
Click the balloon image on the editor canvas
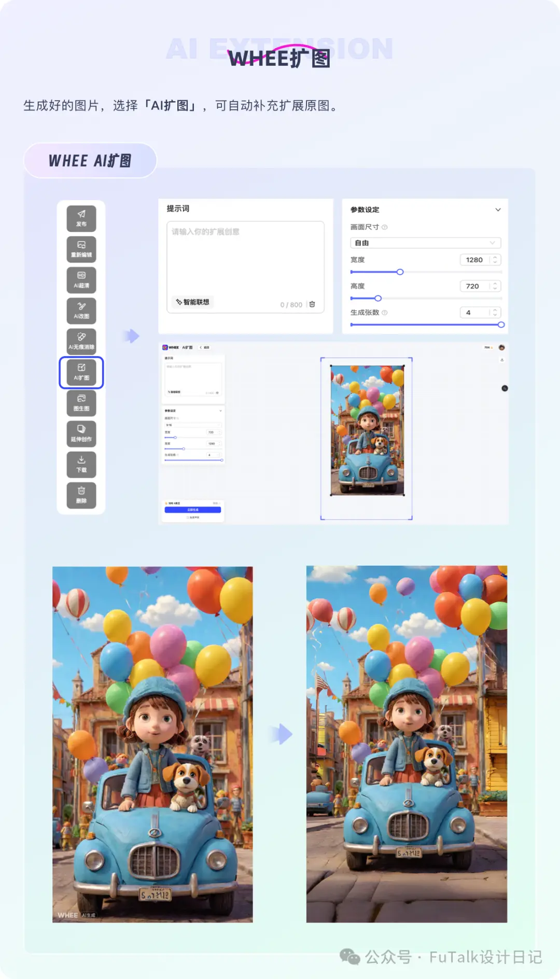tap(368, 430)
